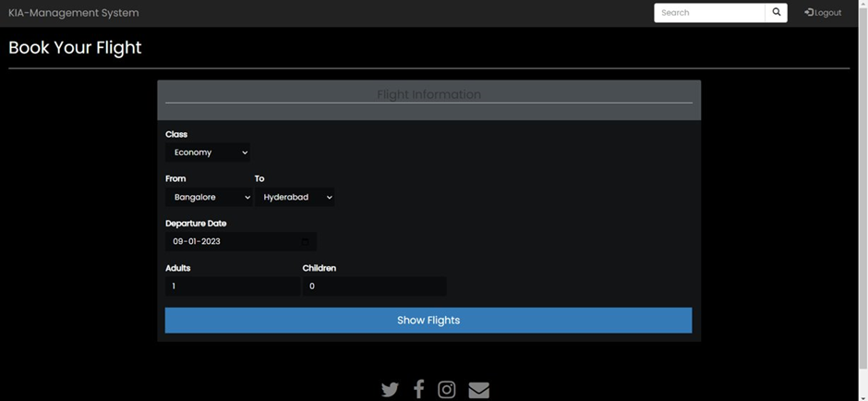Open the KIA-Management System home link
Viewport: 868px width, 401px height.
pos(74,13)
